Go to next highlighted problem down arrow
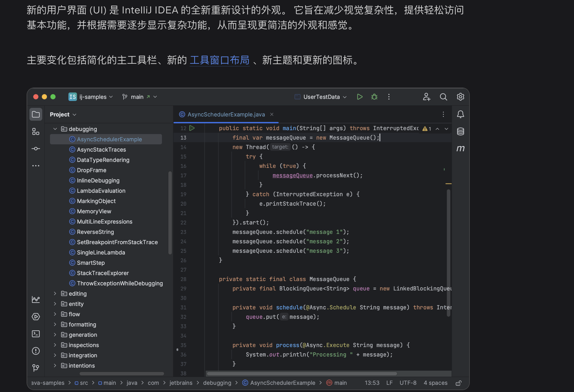This screenshot has width=574, height=392. pos(446,129)
